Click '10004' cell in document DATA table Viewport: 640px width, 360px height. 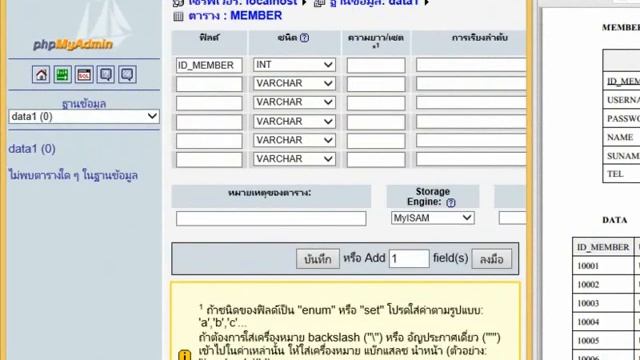[603, 322]
